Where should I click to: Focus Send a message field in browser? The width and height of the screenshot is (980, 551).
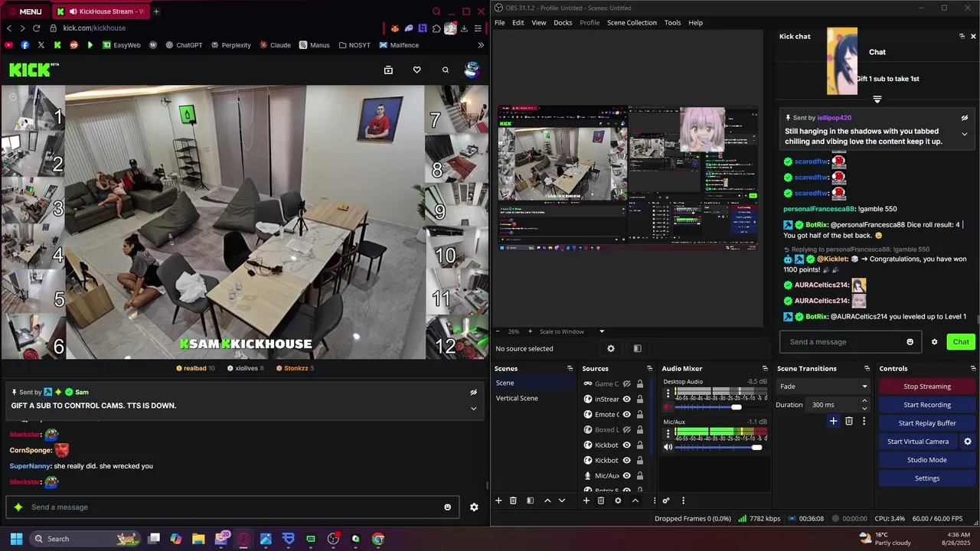tap(232, 507)
